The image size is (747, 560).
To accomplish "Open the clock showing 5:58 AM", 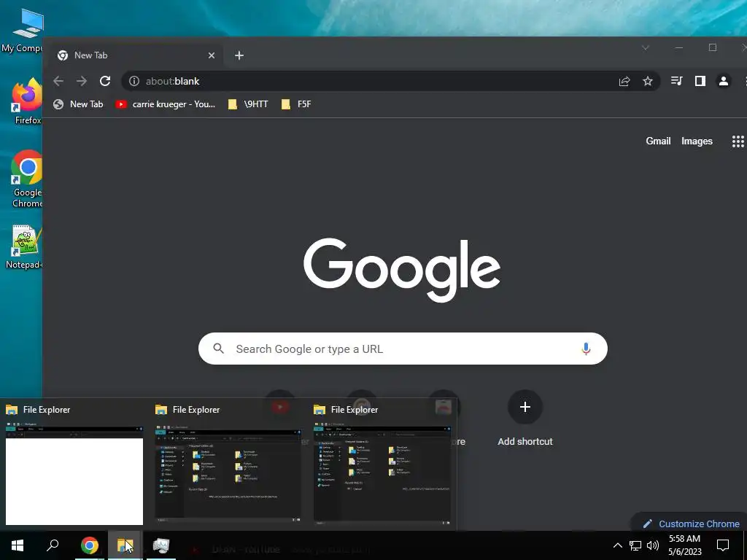I will (684, 545).
